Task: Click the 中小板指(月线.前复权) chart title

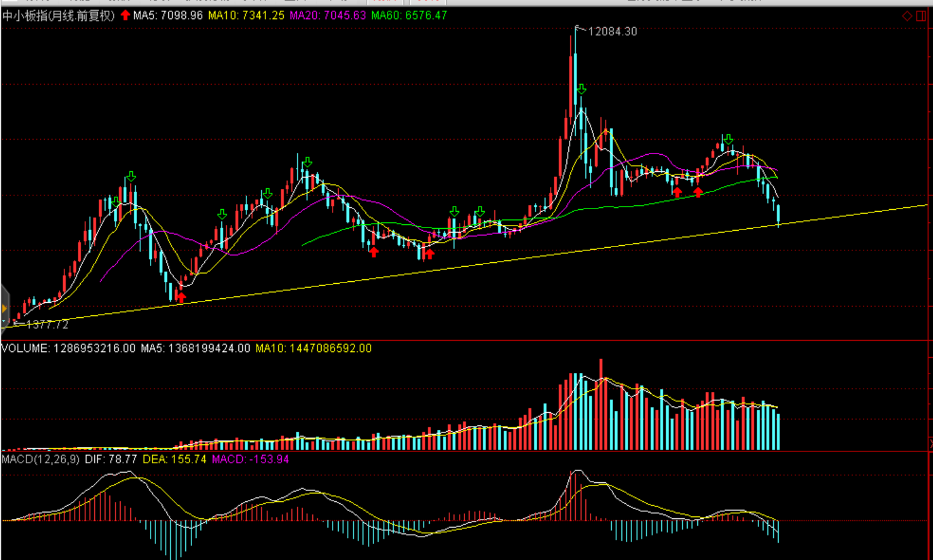Action: click(59, 15)
